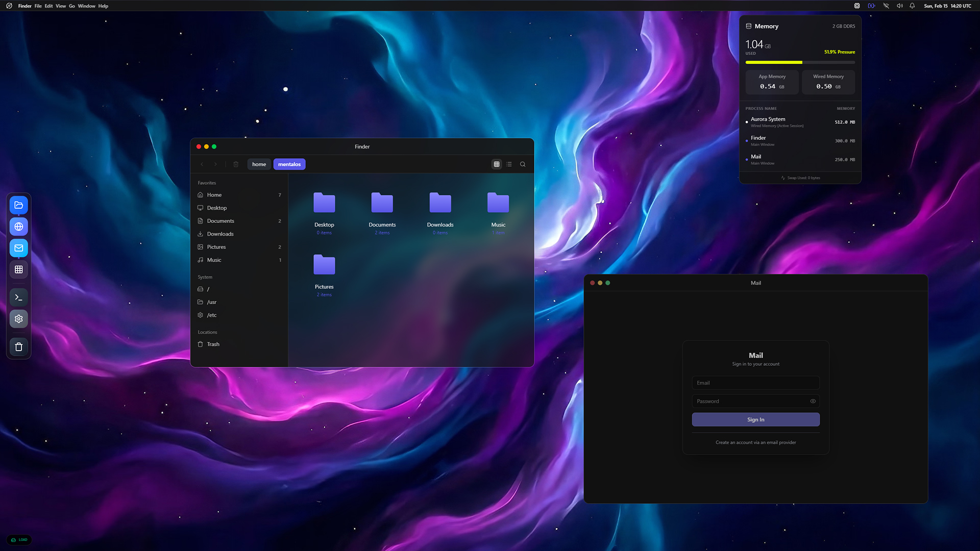Select Trash under Locations in Finder

click(239, 344)
